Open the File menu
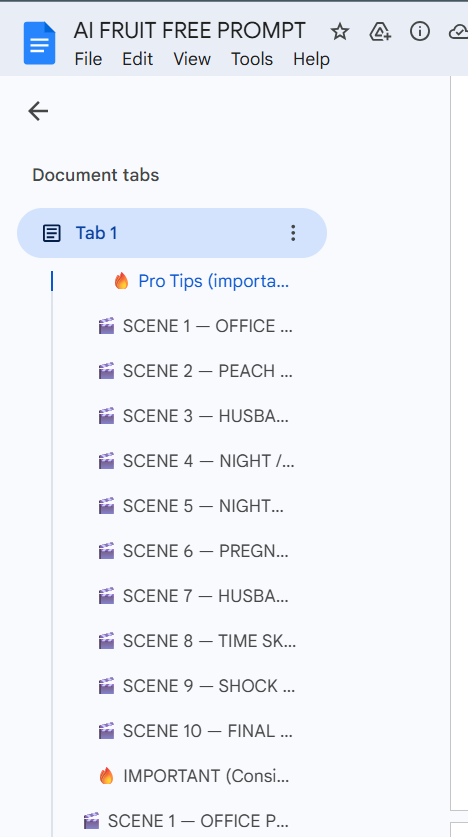This screenshot has height=837, width=468. (88, 59)
